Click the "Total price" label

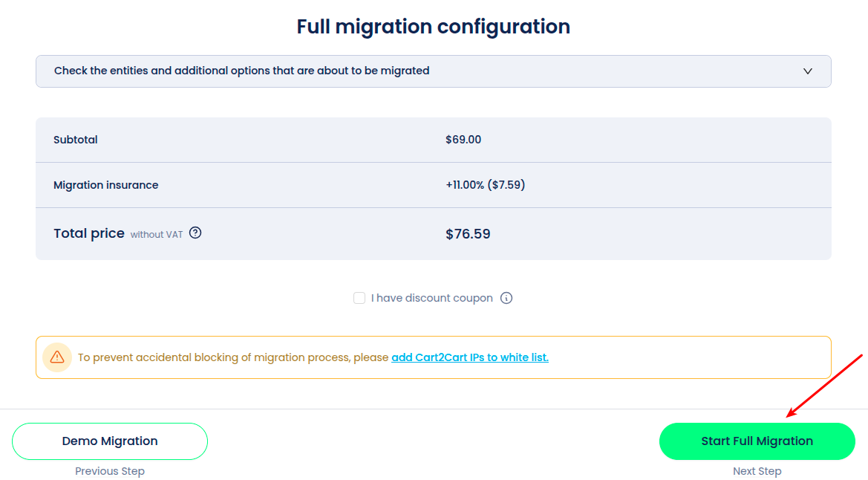pyautogui.click(x=89, y=233)
